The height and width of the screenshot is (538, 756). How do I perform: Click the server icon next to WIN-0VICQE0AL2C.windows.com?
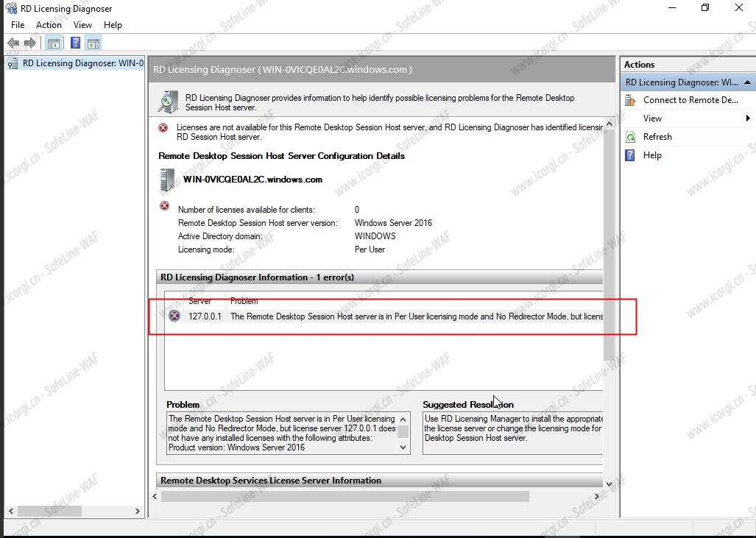[x=167, y=180]
